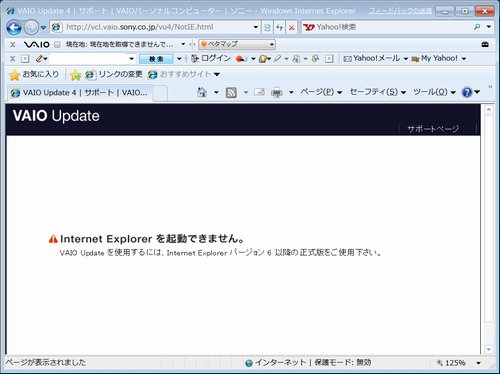The height and width of the screenshot is (374, 500).
Task: Click the VAIO Update page heading
Action: (56, 116)
